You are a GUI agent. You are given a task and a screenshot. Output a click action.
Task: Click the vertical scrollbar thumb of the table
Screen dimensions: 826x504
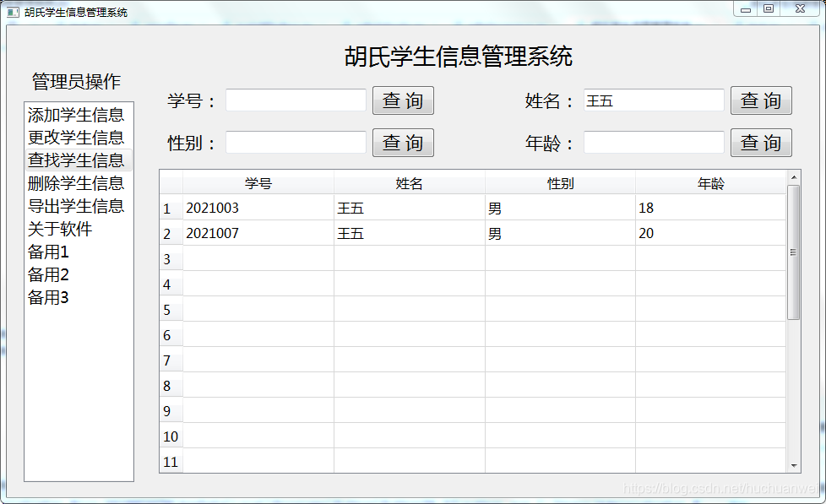point(794,252)
